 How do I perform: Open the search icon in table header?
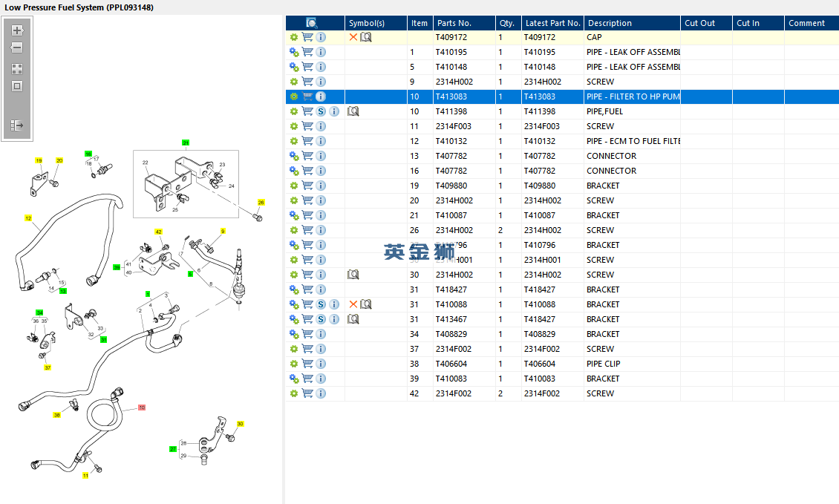pyautogui.click(x=312, y=23)
